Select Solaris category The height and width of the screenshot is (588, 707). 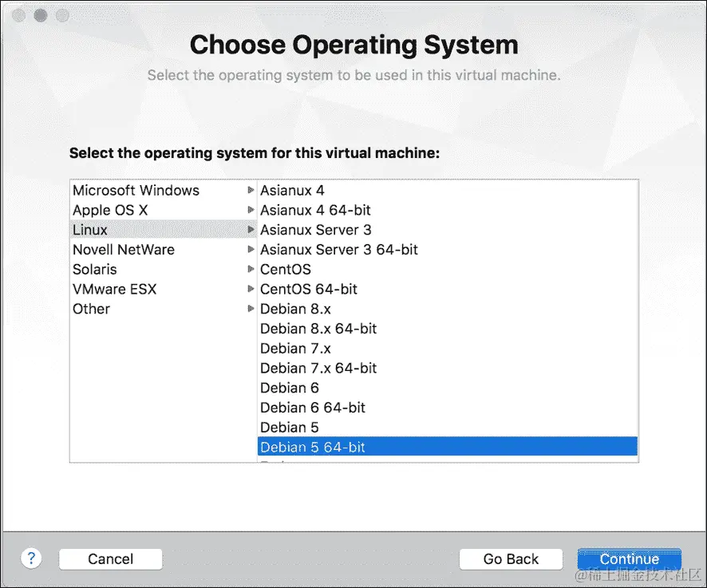[164, 269]
